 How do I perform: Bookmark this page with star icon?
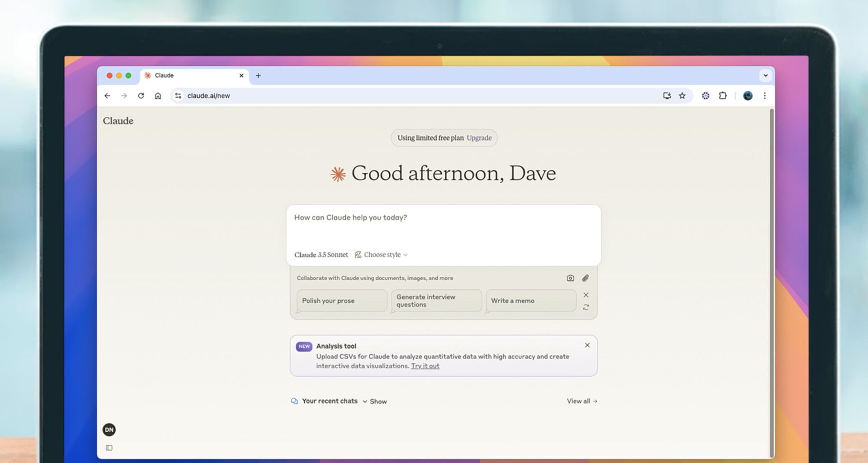682,95
